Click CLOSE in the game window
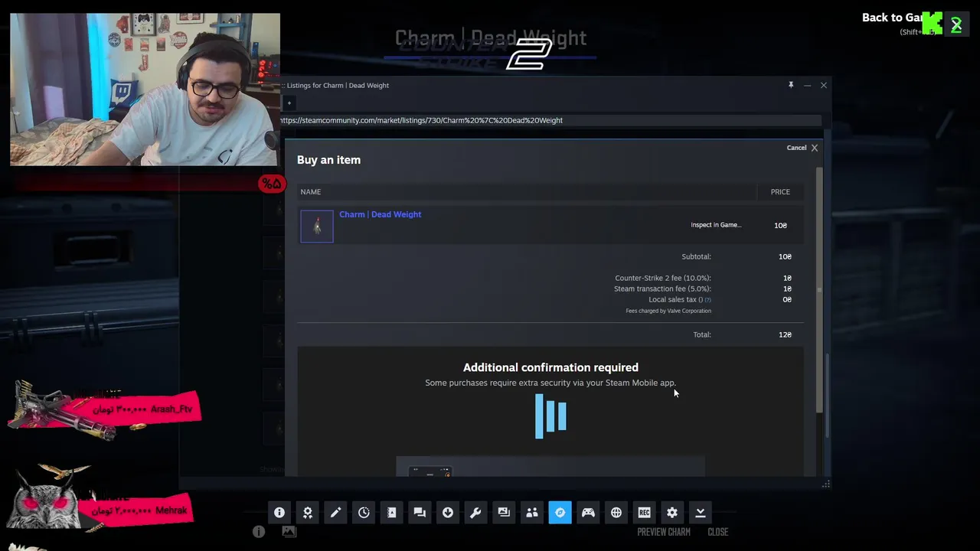The height and width of the screenshot is (551, 980). coord(718,532)
